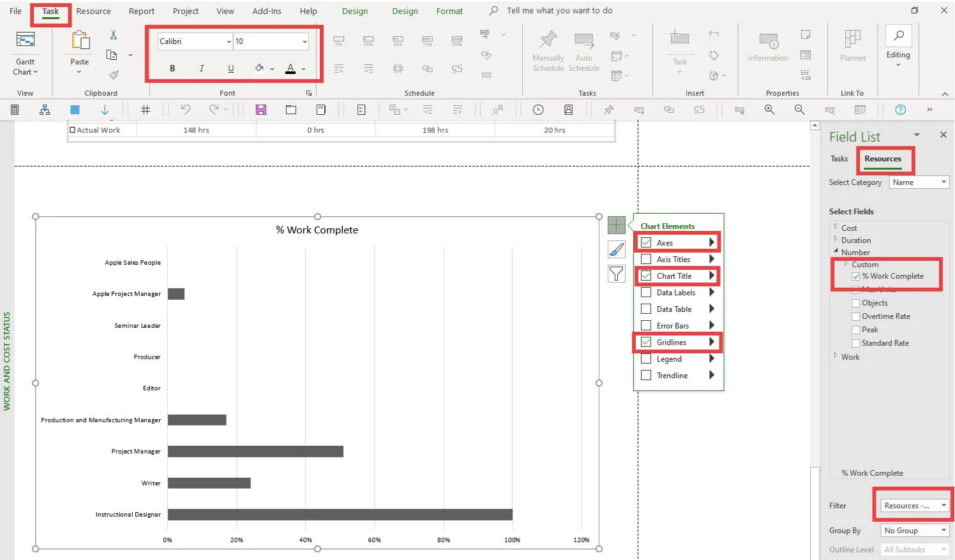Check the Axis Titles chart element
The image size is (955, 560).
coord(646,259)
